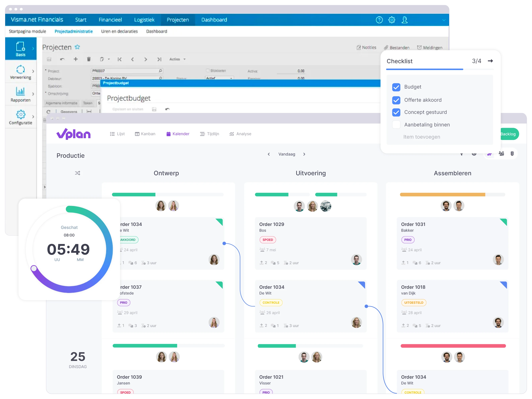The width and height of the screenshot is (532, 399).
Task: Open the resources people icon in vPlan
Action: coord(501,154)
